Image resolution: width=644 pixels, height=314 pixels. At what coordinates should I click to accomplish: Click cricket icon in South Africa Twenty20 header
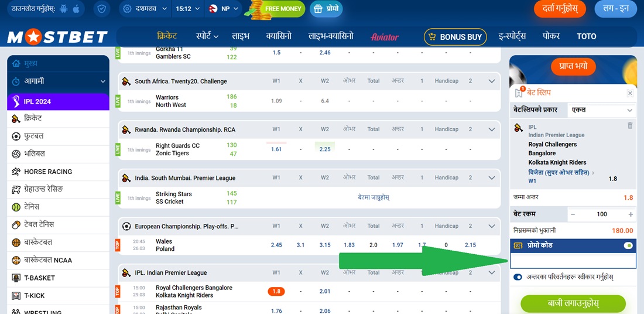(x=126, y=81)
